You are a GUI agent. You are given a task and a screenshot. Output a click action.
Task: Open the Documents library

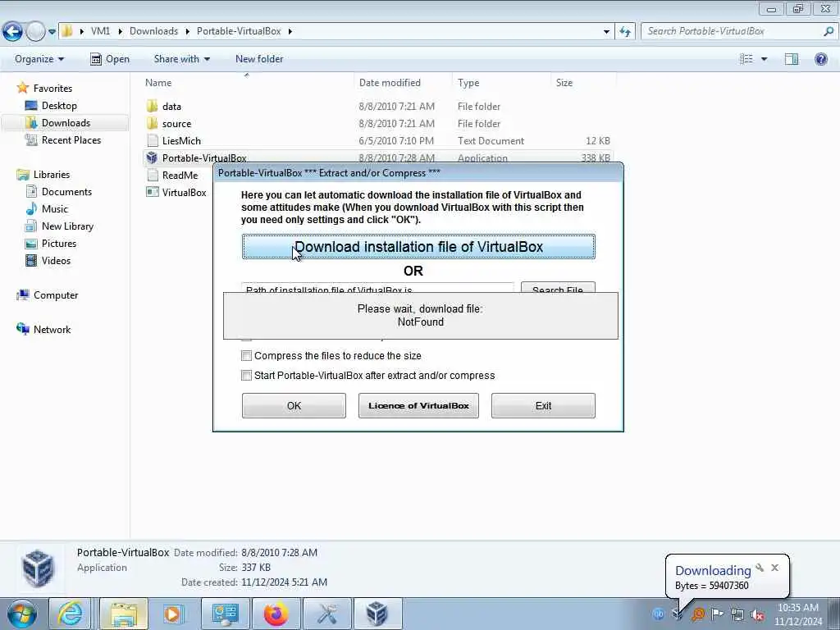point(66,192)
